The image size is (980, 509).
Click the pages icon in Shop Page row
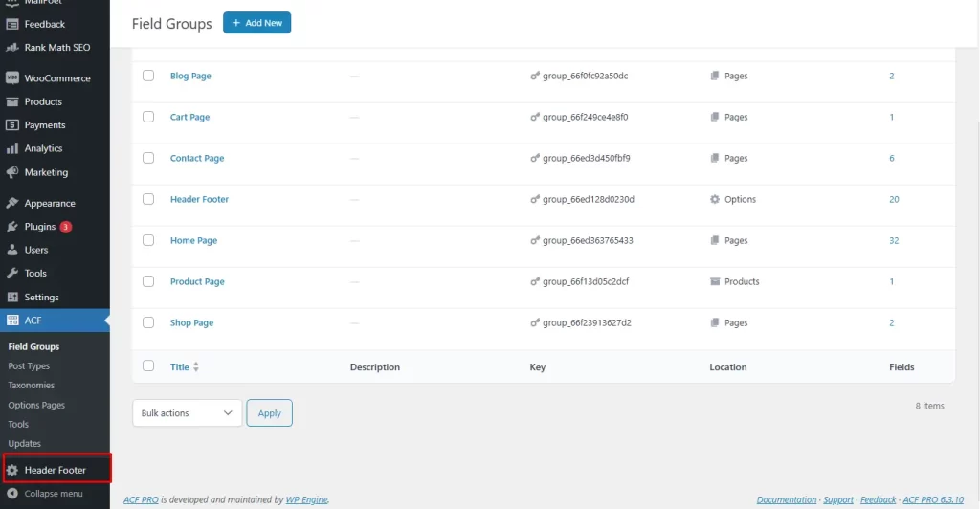pyautogui.click(x=714, y=322)
